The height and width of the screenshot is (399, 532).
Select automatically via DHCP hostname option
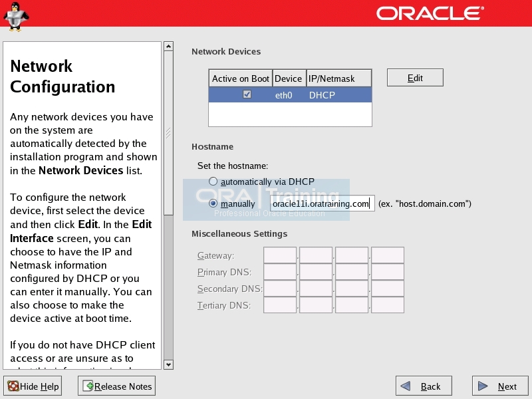[213, 181]
